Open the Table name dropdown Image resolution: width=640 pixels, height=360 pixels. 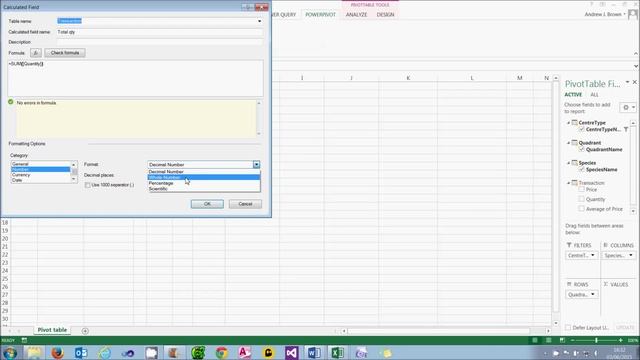tap(259, 21)
